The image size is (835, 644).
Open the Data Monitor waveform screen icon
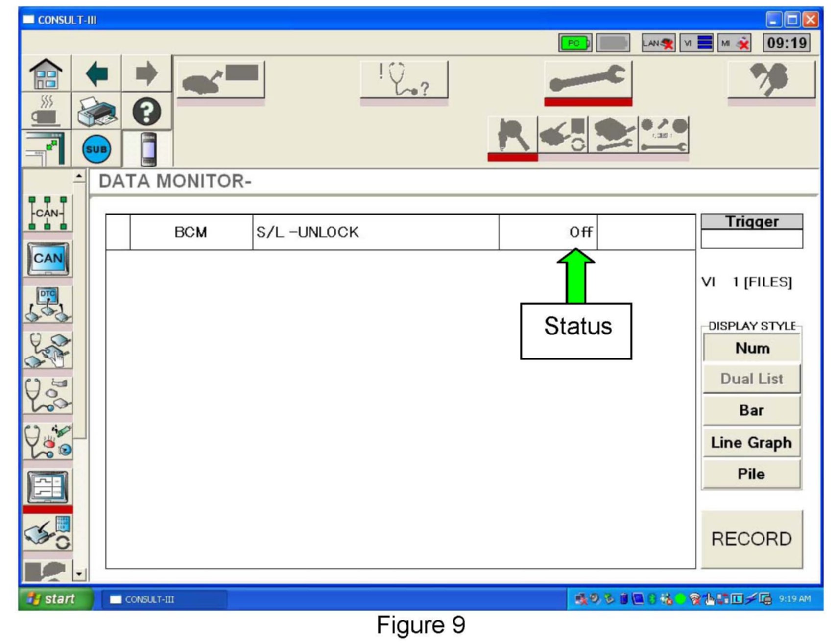(48, 487)
